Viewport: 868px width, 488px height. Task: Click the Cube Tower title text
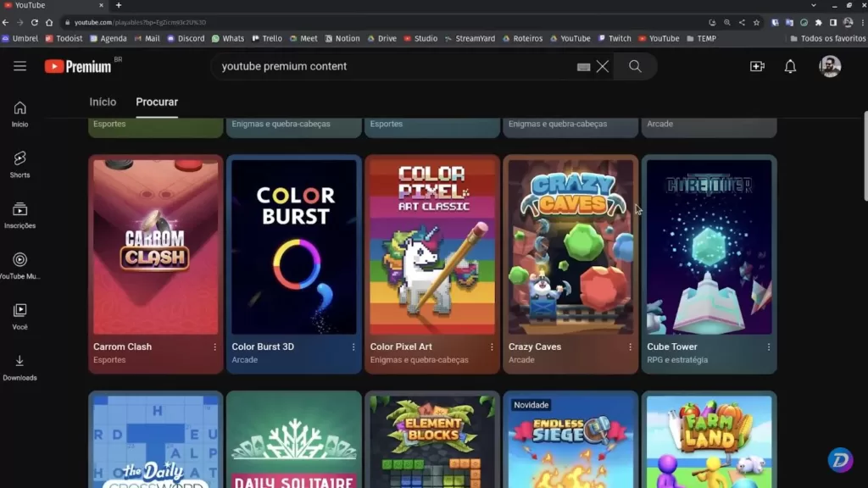672,347
